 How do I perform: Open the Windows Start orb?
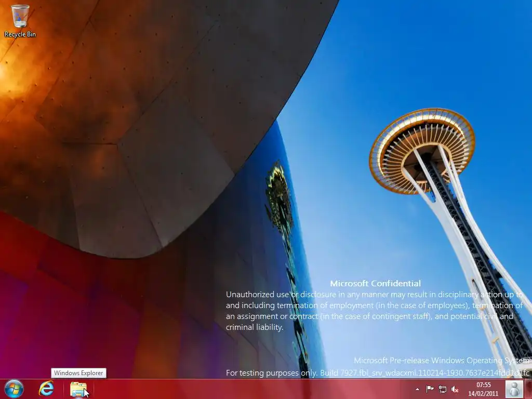[x=14, y=389]
